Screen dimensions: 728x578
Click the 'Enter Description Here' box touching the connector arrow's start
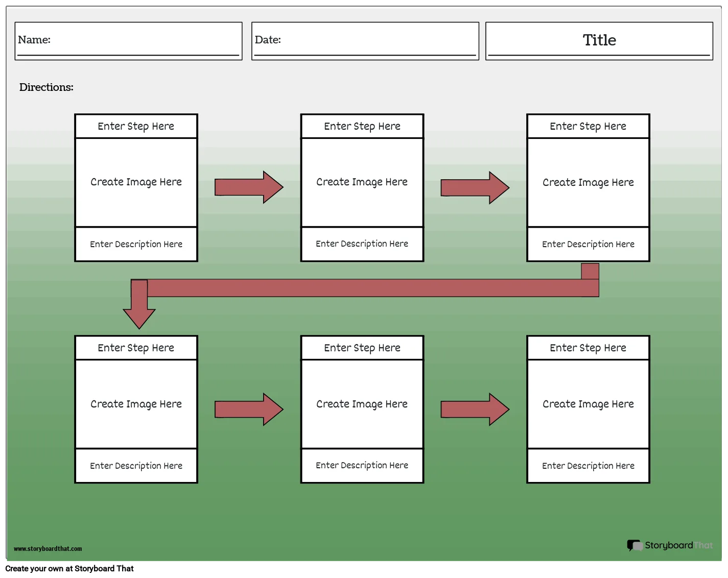coord(588,245)
